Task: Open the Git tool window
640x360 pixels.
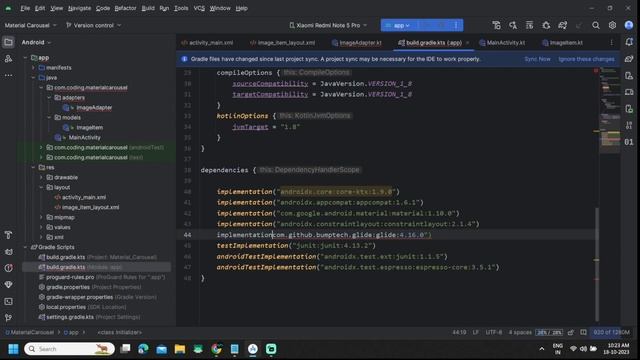Action: point(8,318)
